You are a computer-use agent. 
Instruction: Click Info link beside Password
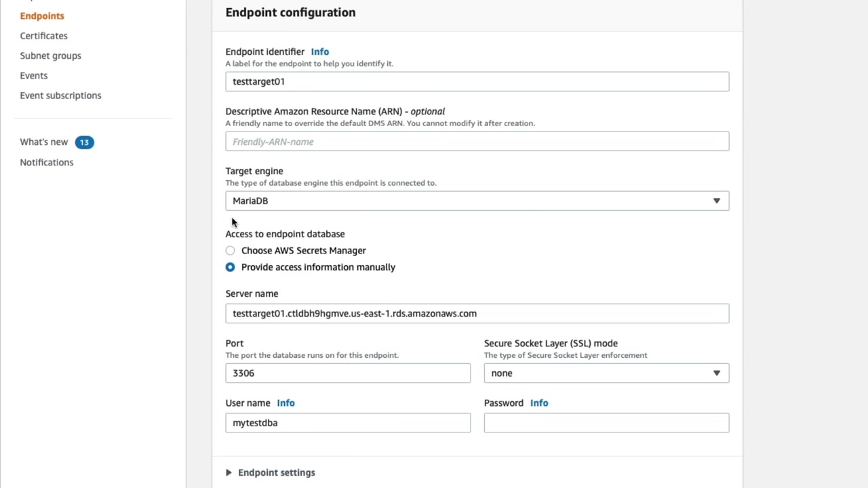tap(539, 403)
